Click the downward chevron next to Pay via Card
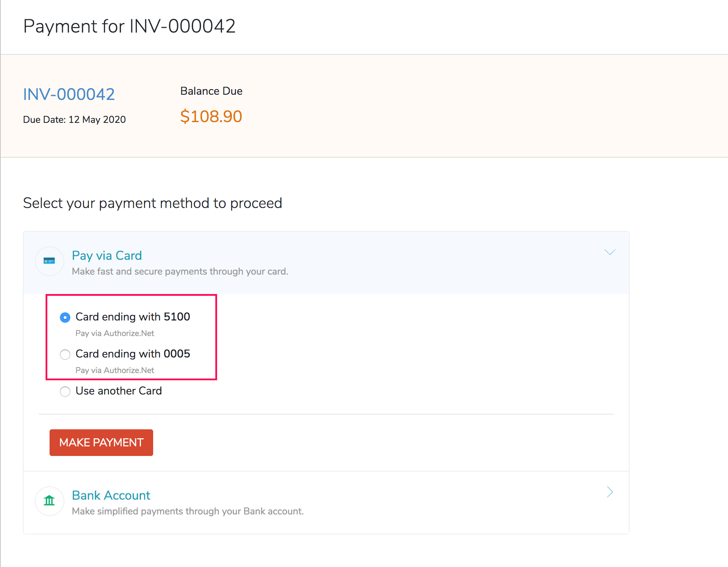 [x=609, y=252]
